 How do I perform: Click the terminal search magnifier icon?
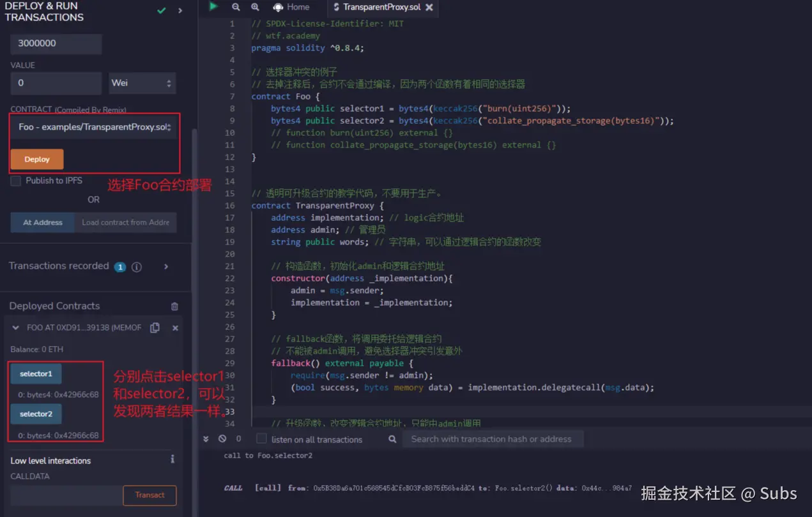(x=392, y=439)
